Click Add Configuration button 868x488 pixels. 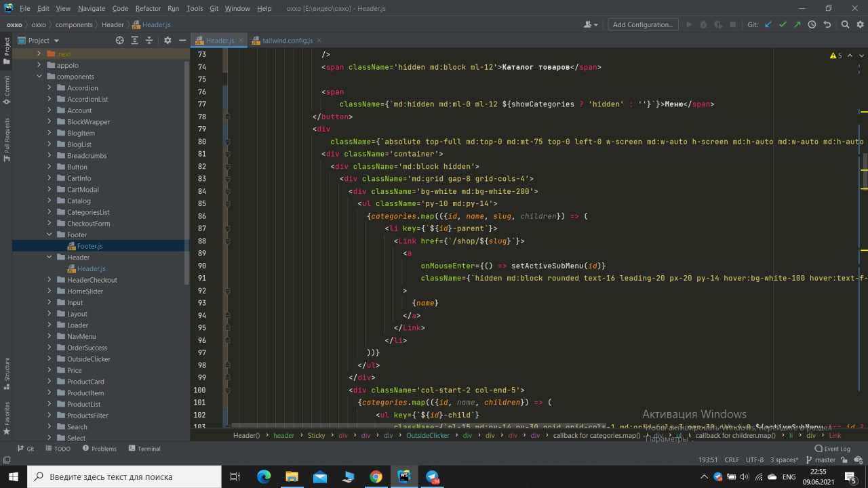(642, 24)
